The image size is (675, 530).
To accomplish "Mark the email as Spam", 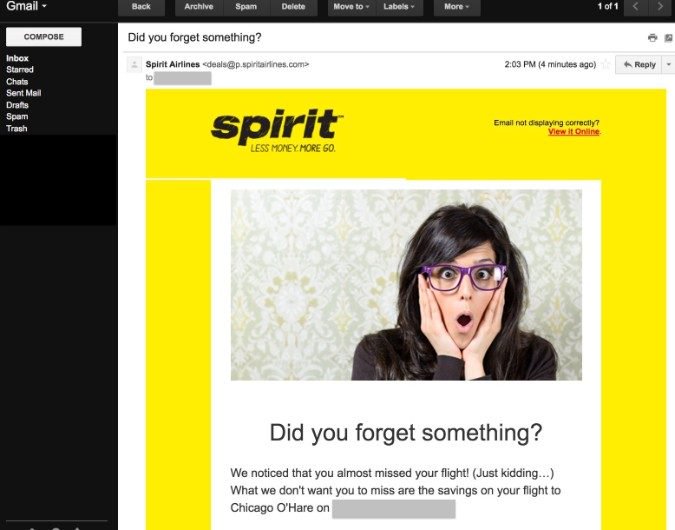I will coord(246,7).
